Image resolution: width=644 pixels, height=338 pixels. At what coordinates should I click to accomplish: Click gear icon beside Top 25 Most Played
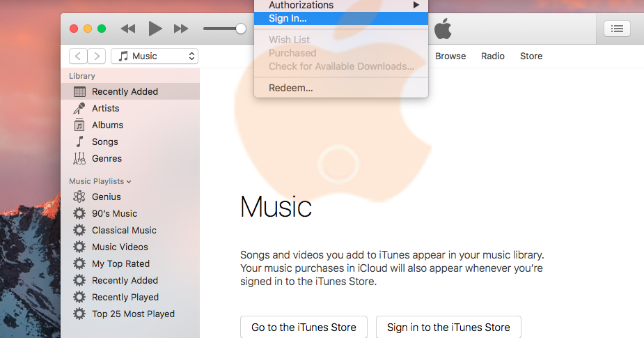click(79, 314)
